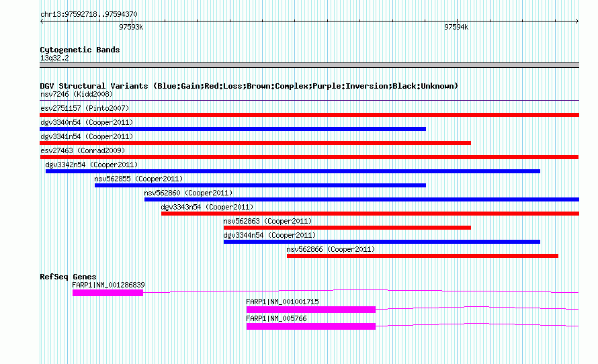Click the nsv562855 (Cooper2011) label
598x364 pixels.
(138, 179)
